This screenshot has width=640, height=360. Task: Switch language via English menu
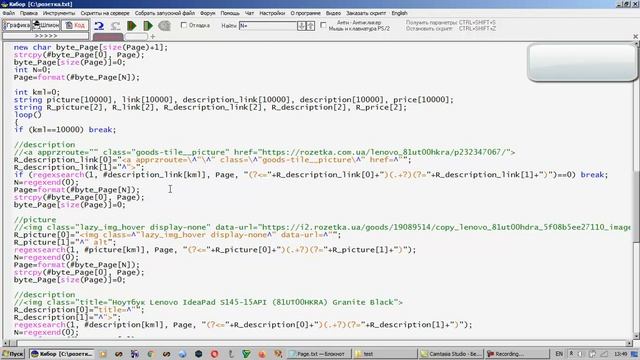[399, 13]
